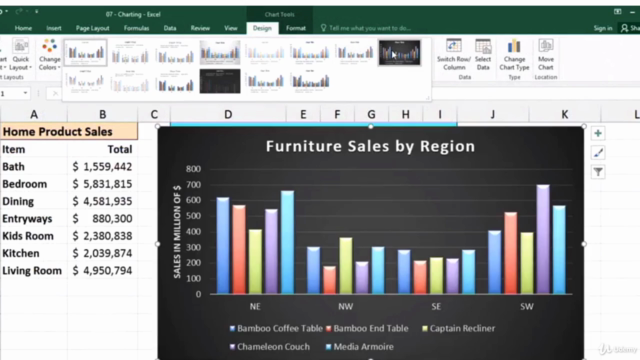Choose the last chart style, second row
This screenshot has height=360, width=640.
[310, 81]
